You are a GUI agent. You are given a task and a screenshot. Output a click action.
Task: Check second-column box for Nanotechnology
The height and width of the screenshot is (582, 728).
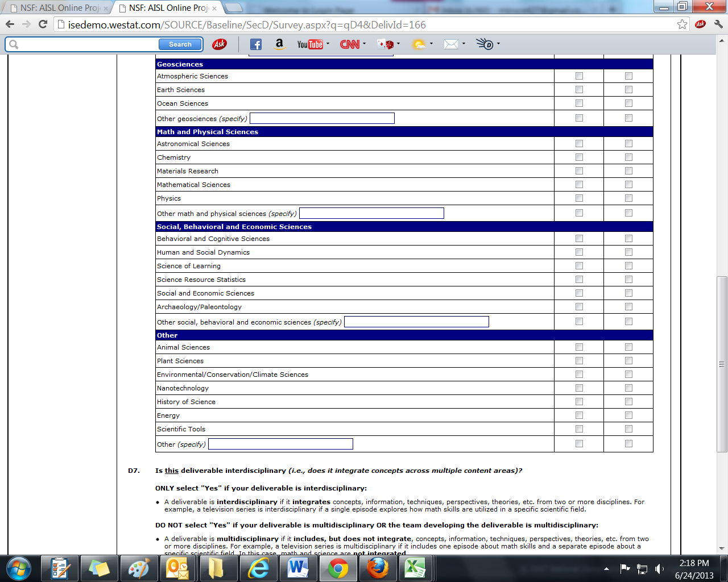[x=628, y=388]
